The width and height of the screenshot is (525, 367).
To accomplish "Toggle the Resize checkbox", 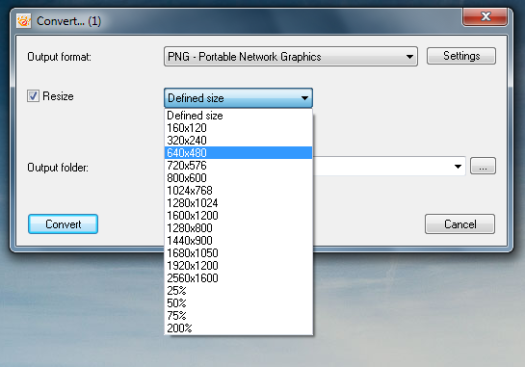I will point(33,96).
